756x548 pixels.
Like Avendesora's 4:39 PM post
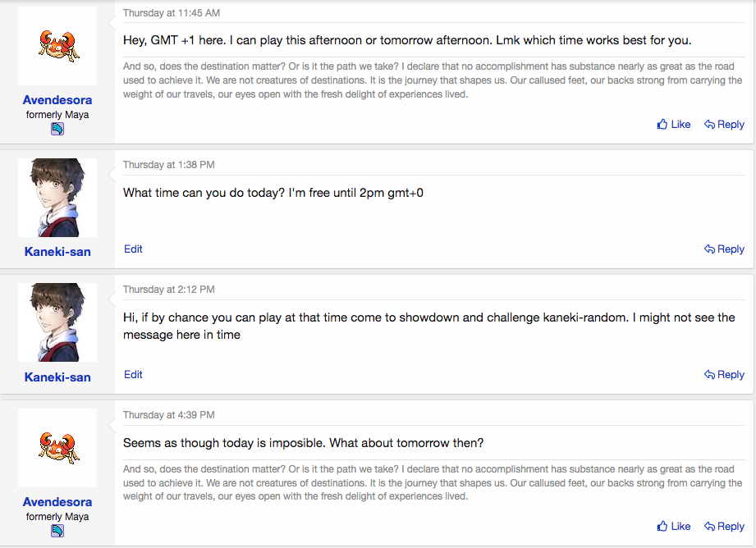tap(674, 527)
